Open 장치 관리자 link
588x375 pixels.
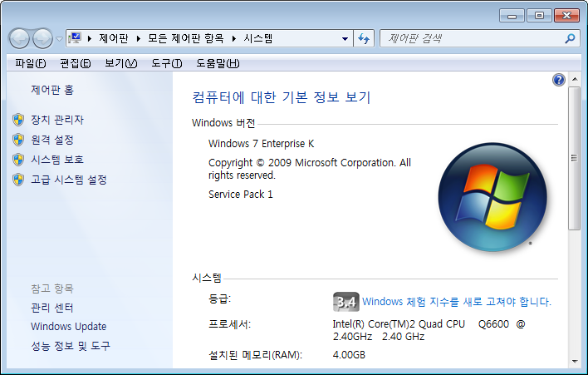(57, 120)
